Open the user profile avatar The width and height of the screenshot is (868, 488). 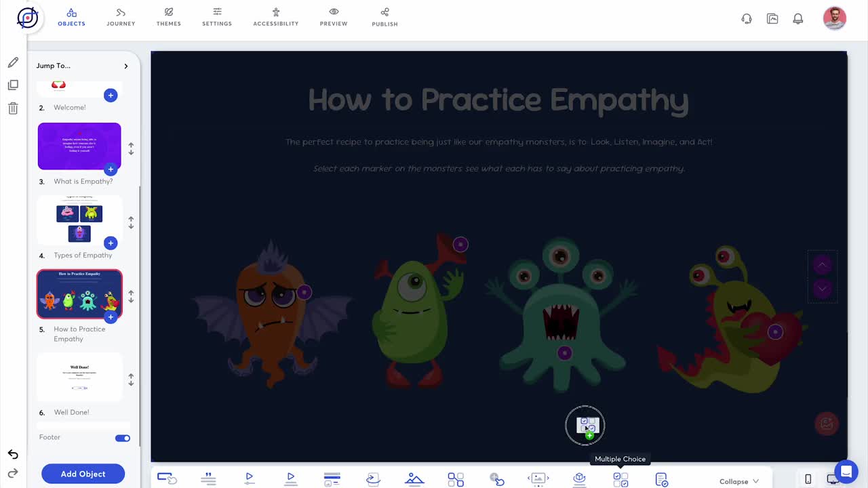pos(835,18)
